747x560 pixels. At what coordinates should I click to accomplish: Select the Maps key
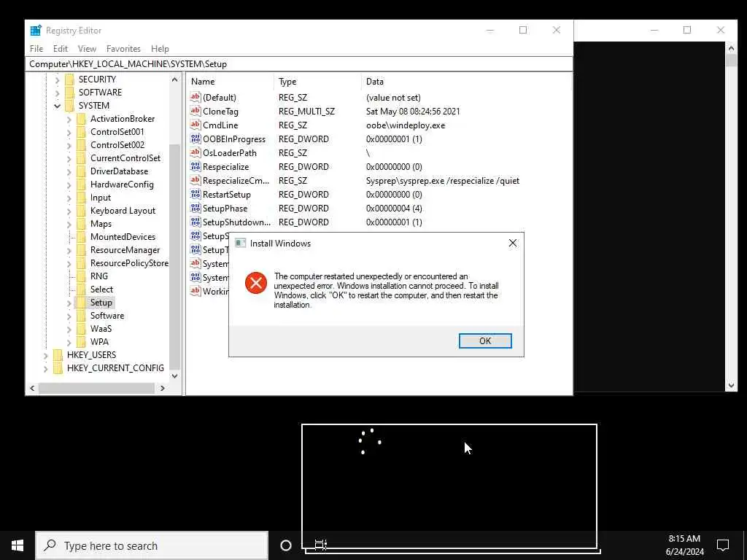(x=101, y=224)
